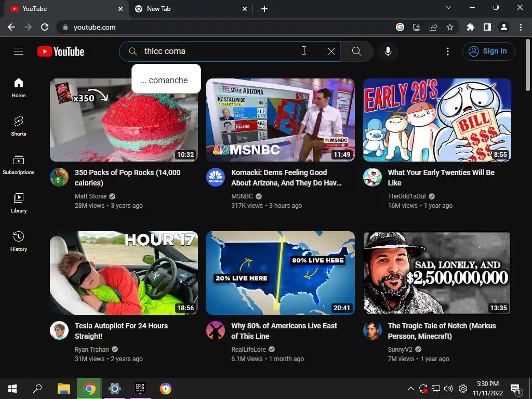Image resolution: width=532 pixels, height=399 pixels.
Task: Click the share page icon in address bar
Action: click(433, 27)
